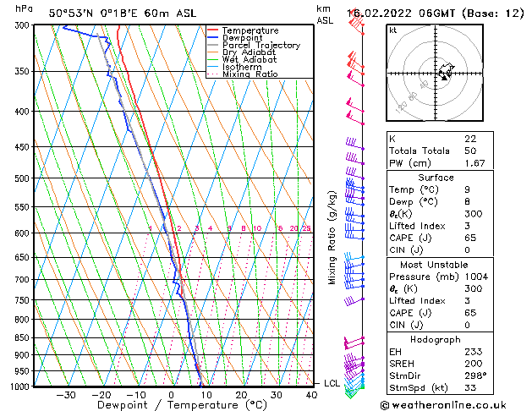This screenshot has width=532, height=411.
Task: Click the CAPE (J) row under Most Unstable
Action: coord(440,313)
